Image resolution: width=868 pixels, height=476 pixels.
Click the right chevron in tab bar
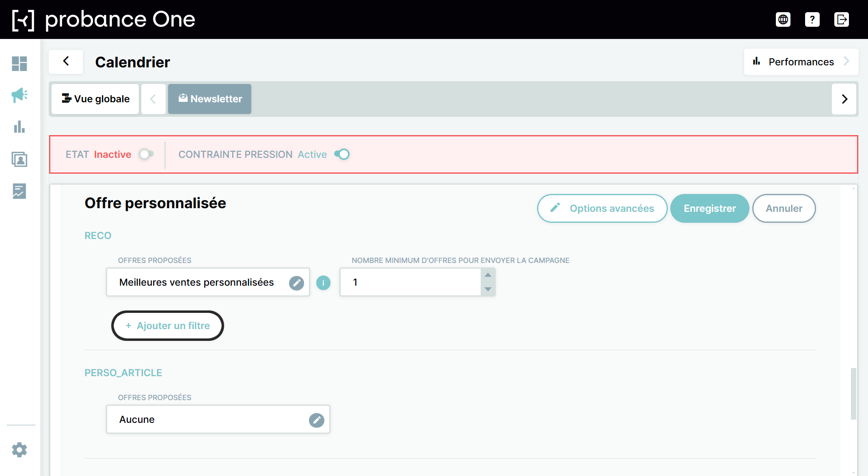(x=844, y=99)
